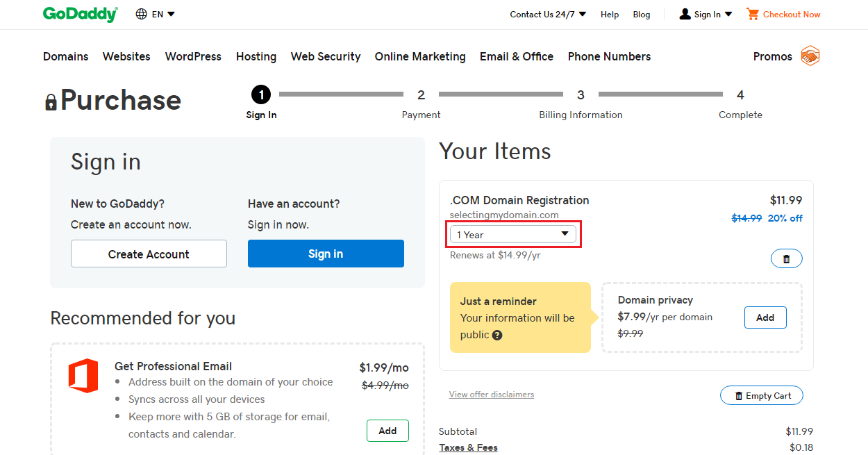Click the Empty Cart button

point(762,395)
